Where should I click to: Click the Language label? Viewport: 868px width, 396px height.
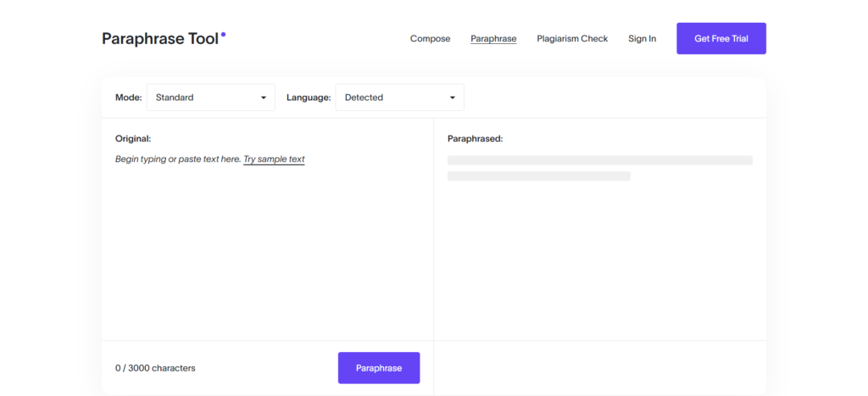click(309, 98)
